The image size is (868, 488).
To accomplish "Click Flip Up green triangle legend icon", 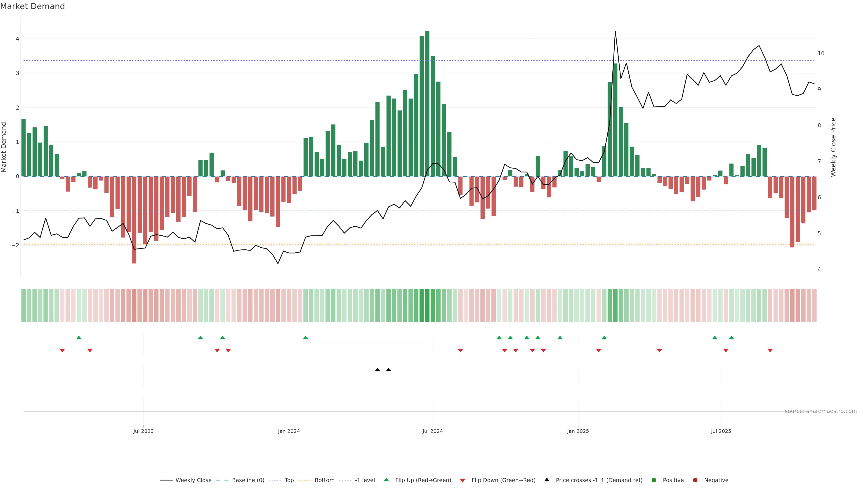I will point(387,480).
